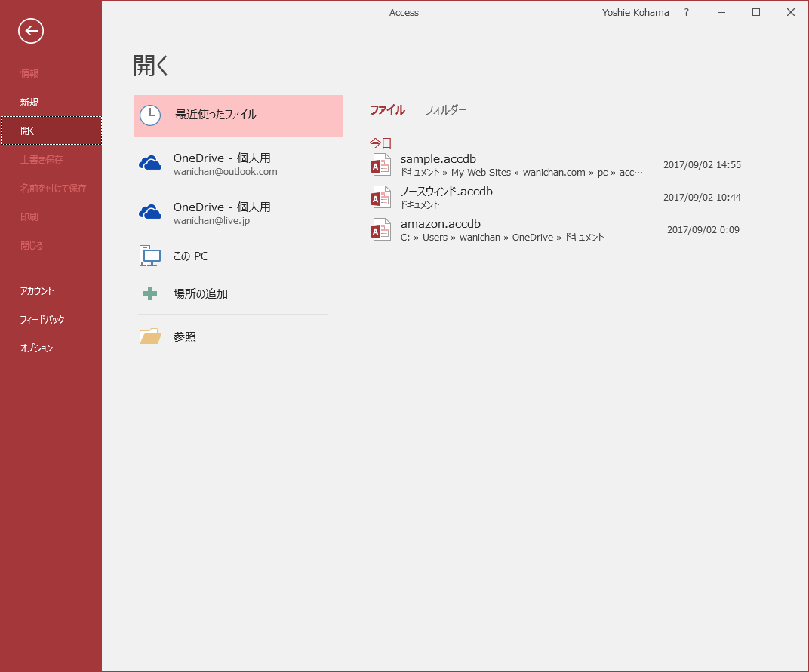The image size is (809, 672).
Task: Click the back arrow circle icon
Action: pos(31,31)
